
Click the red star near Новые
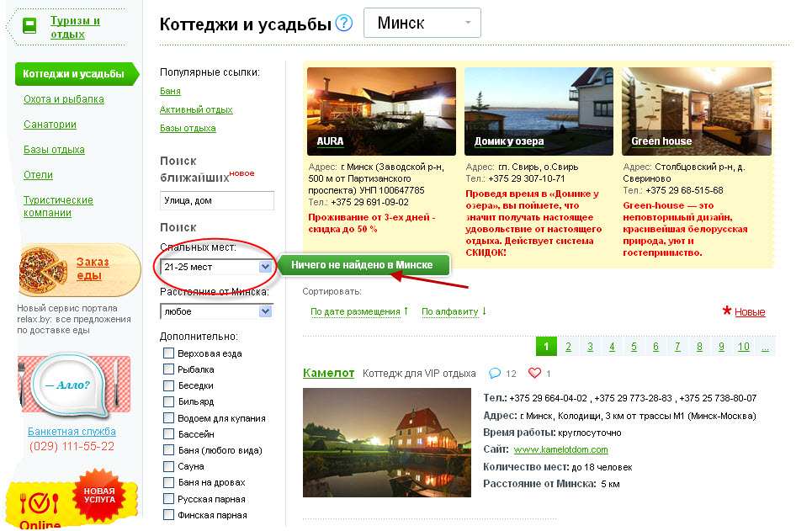(727, 312)
